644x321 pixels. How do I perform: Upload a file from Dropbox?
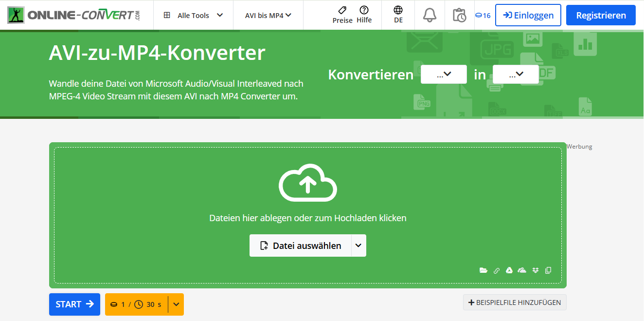pos(535,270)
